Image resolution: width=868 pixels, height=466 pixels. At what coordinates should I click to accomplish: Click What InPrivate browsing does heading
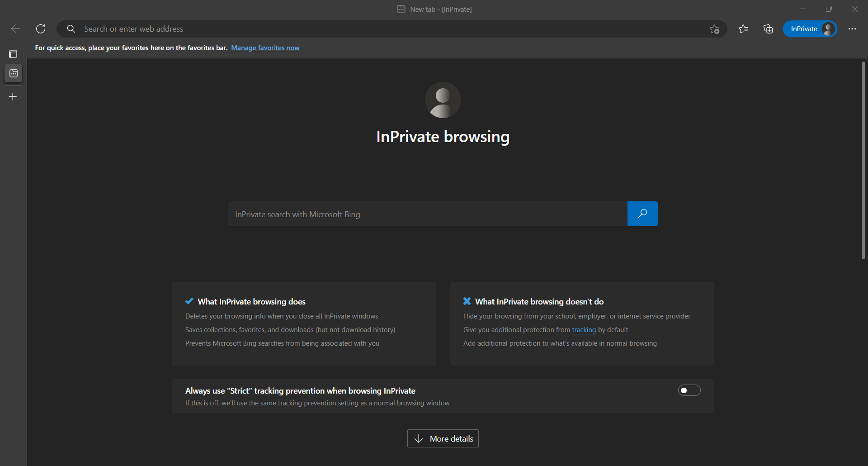[x=252, y=302]
